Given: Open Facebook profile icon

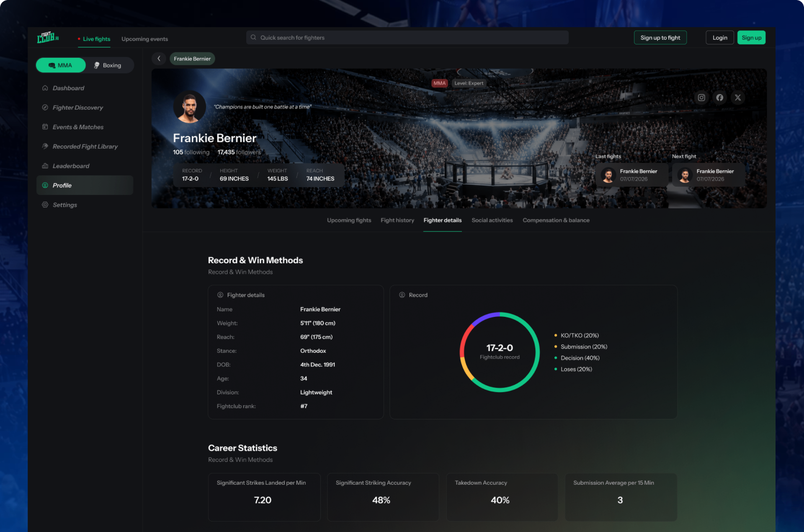Looking at the screenshot, I should [719, 98].
